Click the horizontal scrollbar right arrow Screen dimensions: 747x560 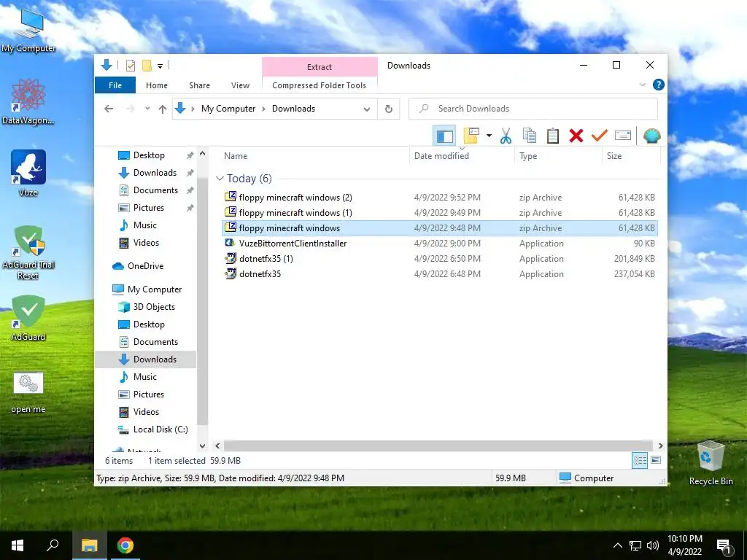(x=660, y=446)
